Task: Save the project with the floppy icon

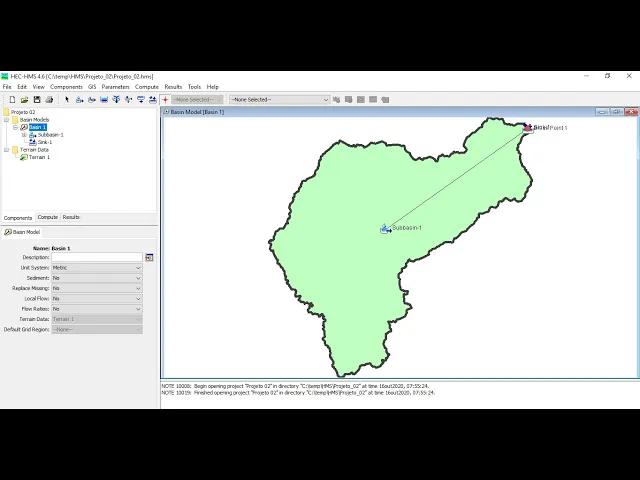Action: coord(37,100)
